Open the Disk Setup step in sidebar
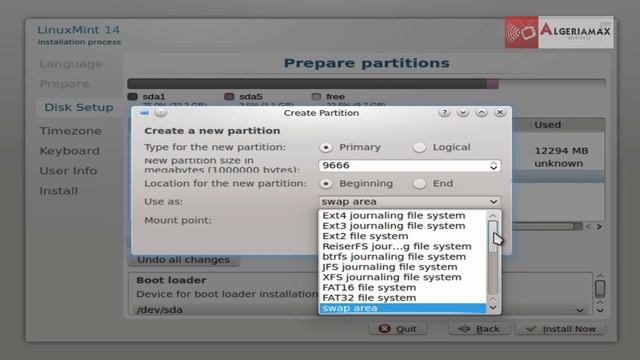This screenshot has width=640, height=360. click(79, 107)
